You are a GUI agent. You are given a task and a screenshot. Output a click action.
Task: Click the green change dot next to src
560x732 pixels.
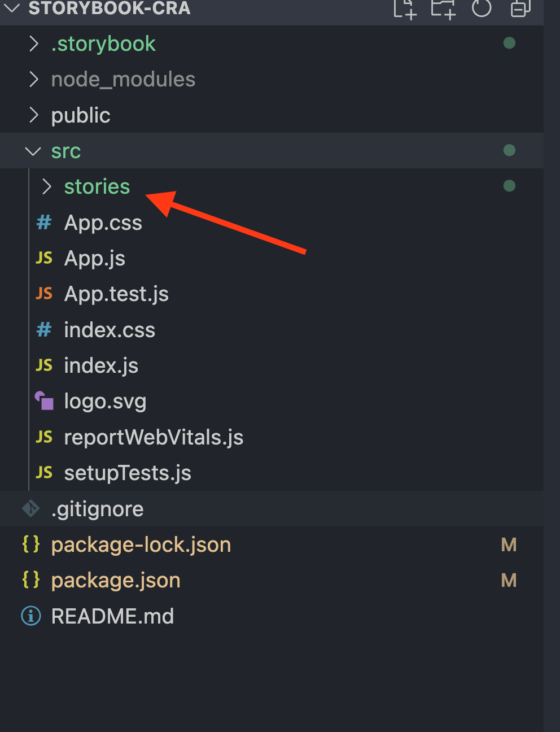click(x=509, y=150)
